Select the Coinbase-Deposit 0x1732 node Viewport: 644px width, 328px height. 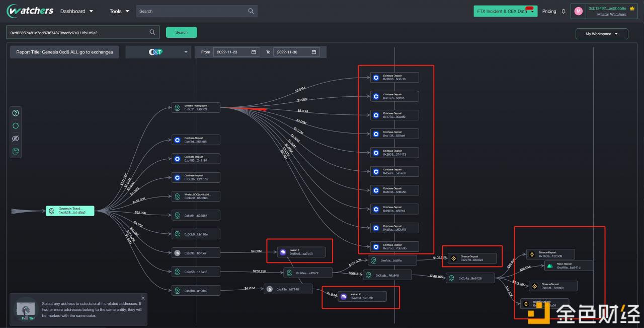tap(395, 115)
